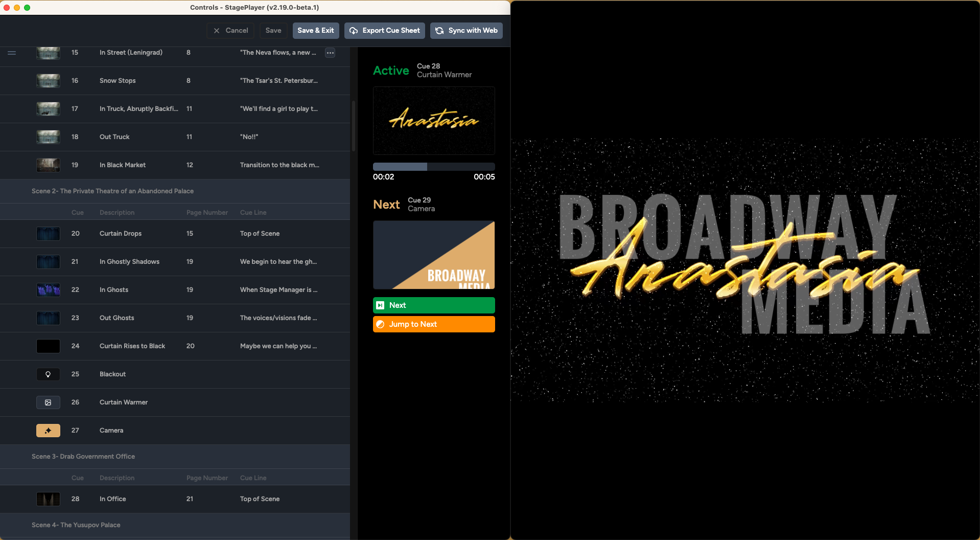Export the cue sheet
The width and height of the screenshot is (980, 540).
point(385,31)
